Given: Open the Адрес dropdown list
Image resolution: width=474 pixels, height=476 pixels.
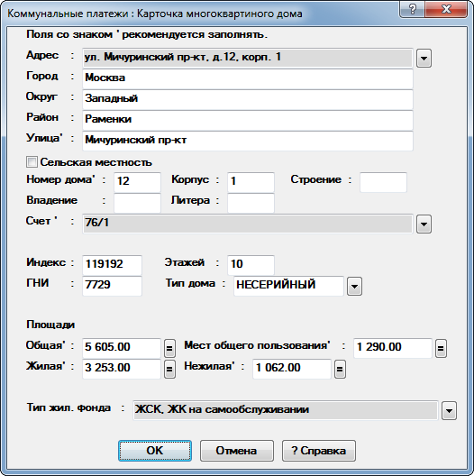Looking at the screenshot, I should [424, 58].
